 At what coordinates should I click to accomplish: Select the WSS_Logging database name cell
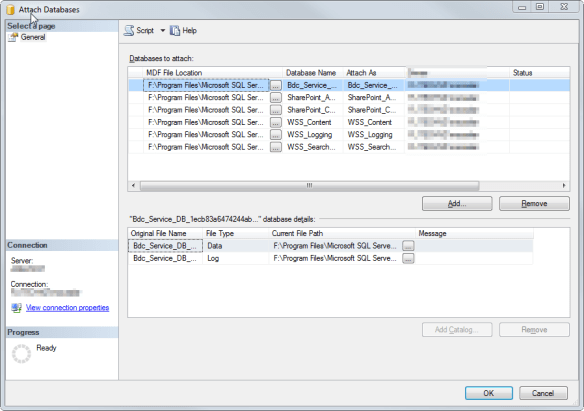pos(313,135)
